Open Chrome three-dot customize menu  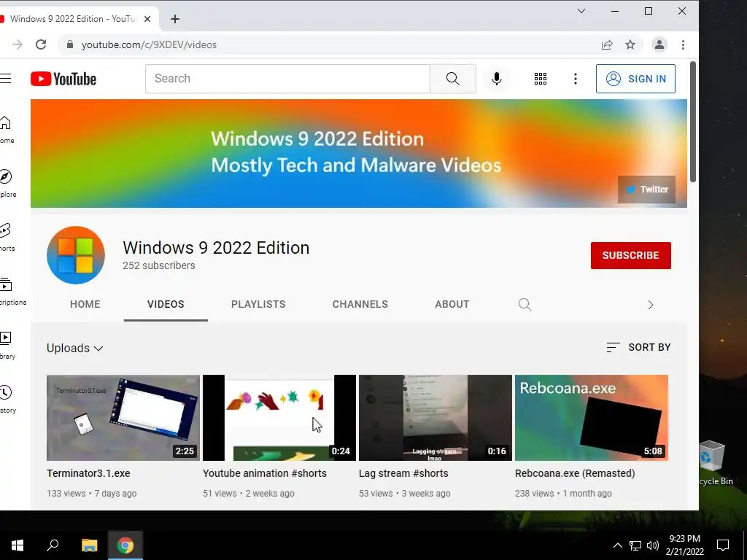pos(683,44)
